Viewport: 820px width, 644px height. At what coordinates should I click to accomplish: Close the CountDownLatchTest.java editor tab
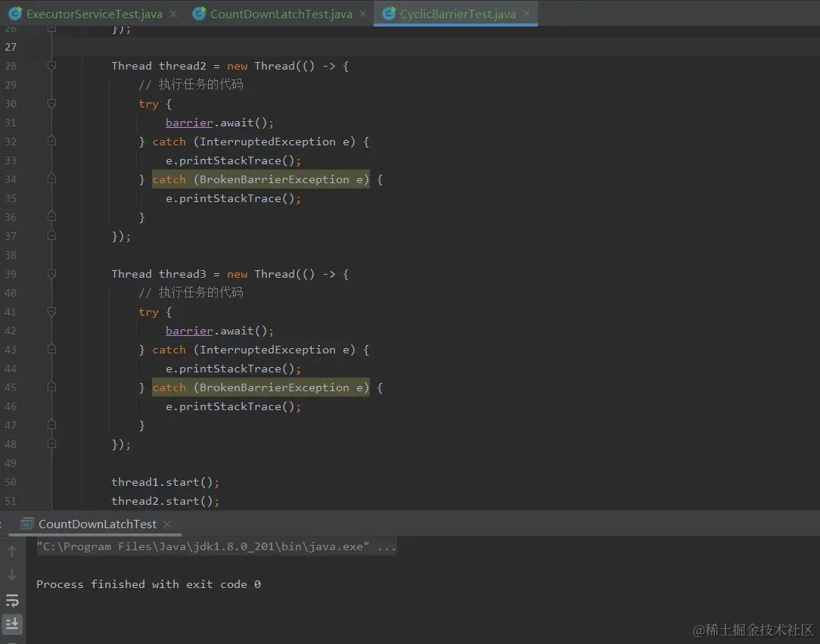[x=363, y=14]
